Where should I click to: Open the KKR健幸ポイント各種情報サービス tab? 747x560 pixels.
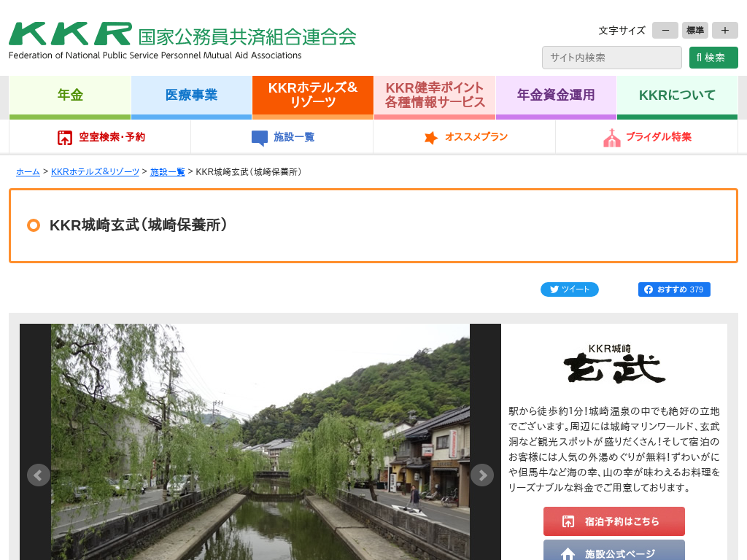click(x=435, y=97)
